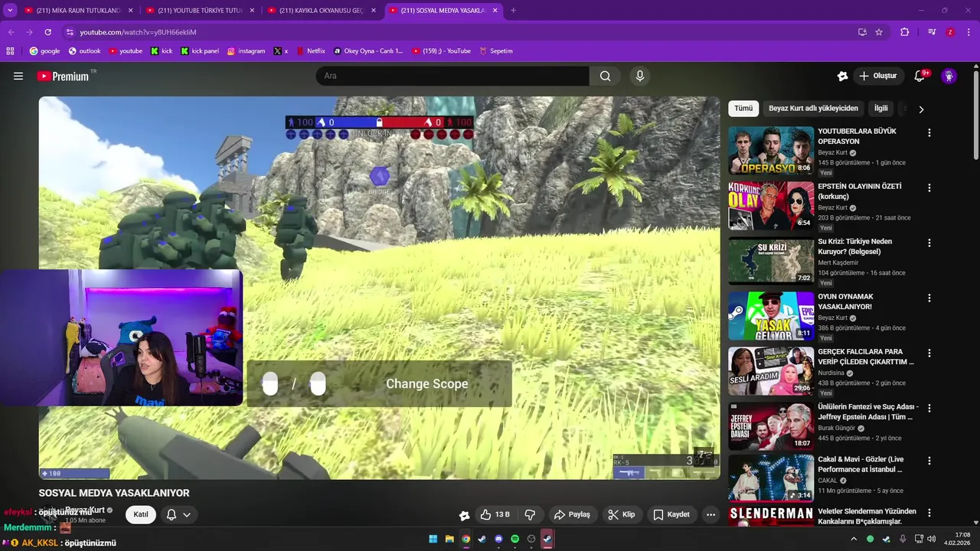Click the YouTube page vertical scrollbar

[976, 115]
